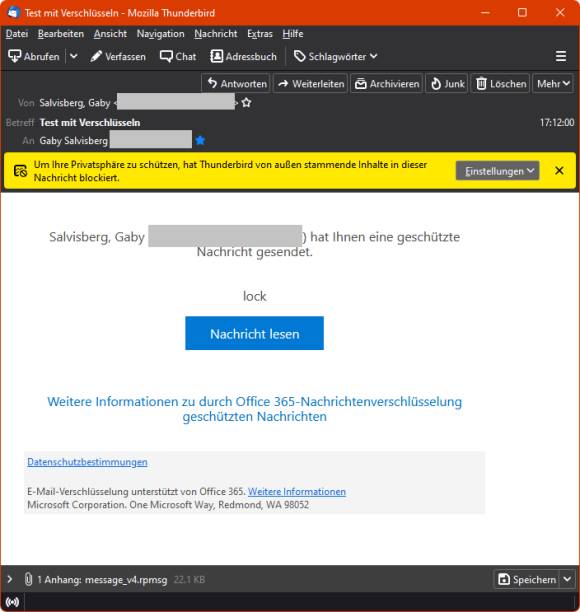Open the Datenschutzbestimmungen link

(x=87, y=462)
